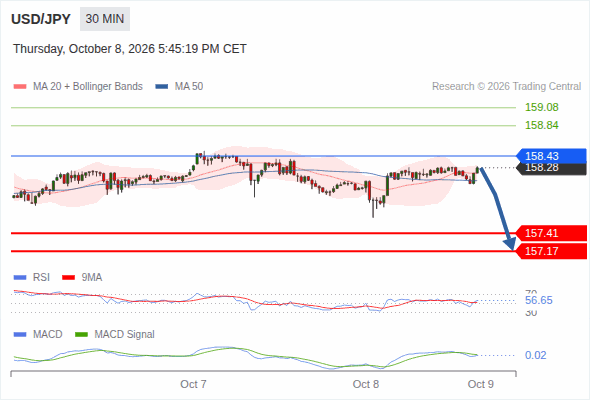Viewport: 590px width, 400px height.
Task: Click the 158.43 pivot price tag
Action: pyautogui.click(x=551, y=155)
